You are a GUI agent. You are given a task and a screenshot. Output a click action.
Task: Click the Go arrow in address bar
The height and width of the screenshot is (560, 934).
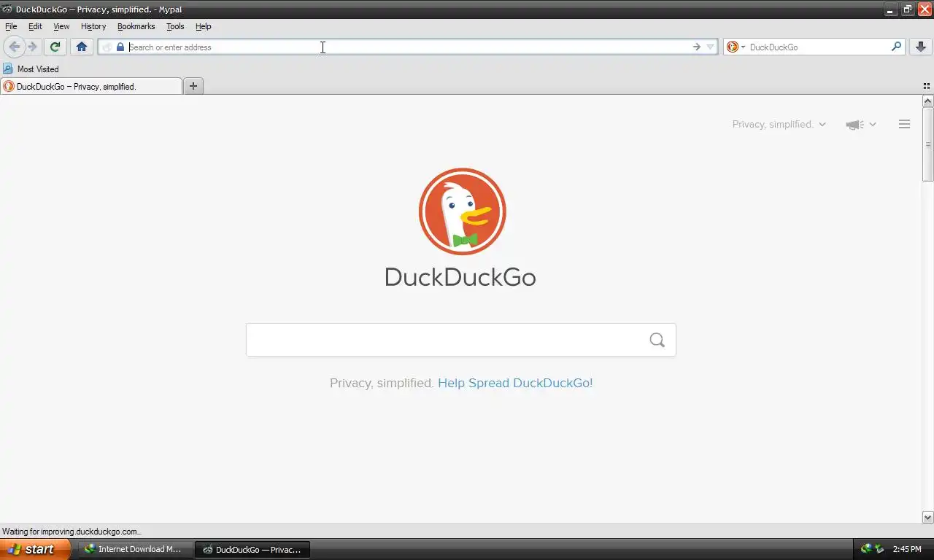click(697, 47)
